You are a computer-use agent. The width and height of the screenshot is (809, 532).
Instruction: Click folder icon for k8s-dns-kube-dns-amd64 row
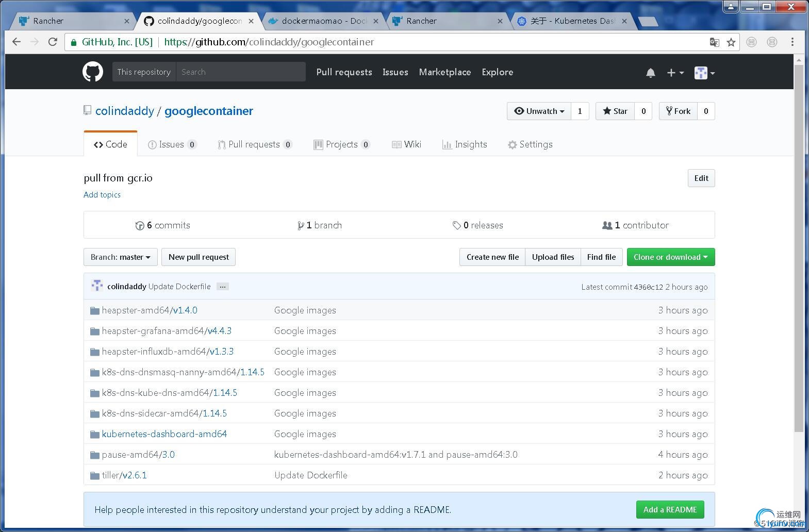(95, 393)
